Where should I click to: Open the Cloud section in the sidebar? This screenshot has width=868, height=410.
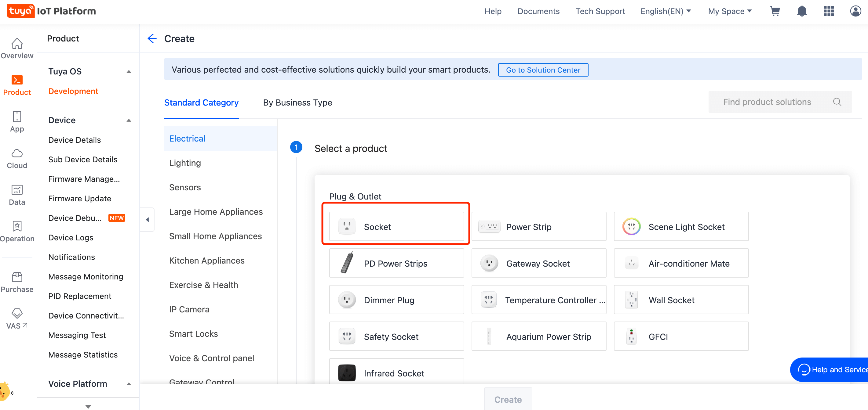[x=17, y=159]
